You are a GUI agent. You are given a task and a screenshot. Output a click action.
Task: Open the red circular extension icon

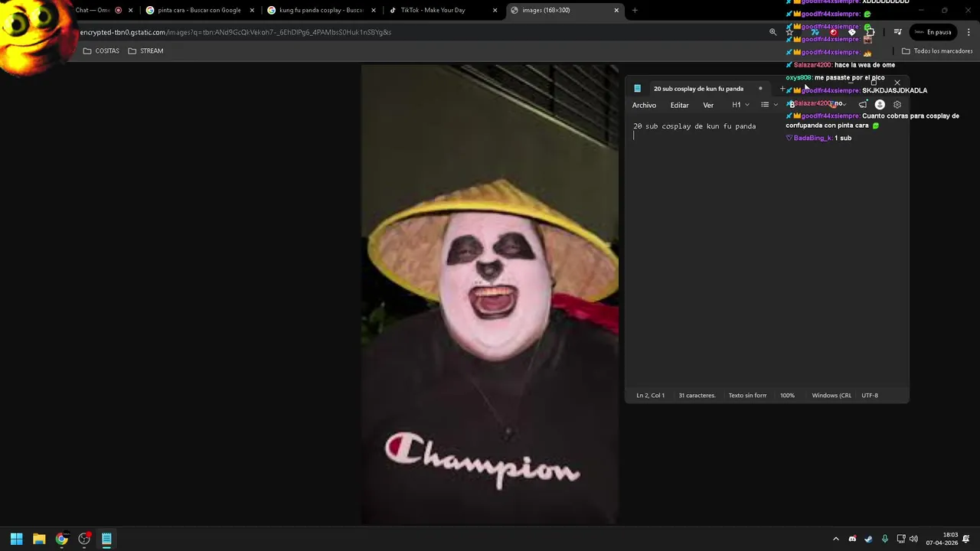pyautogui.click(x=834, y=32)
